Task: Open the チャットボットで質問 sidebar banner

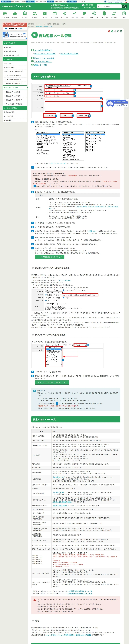Action: [x=15, y=36]
